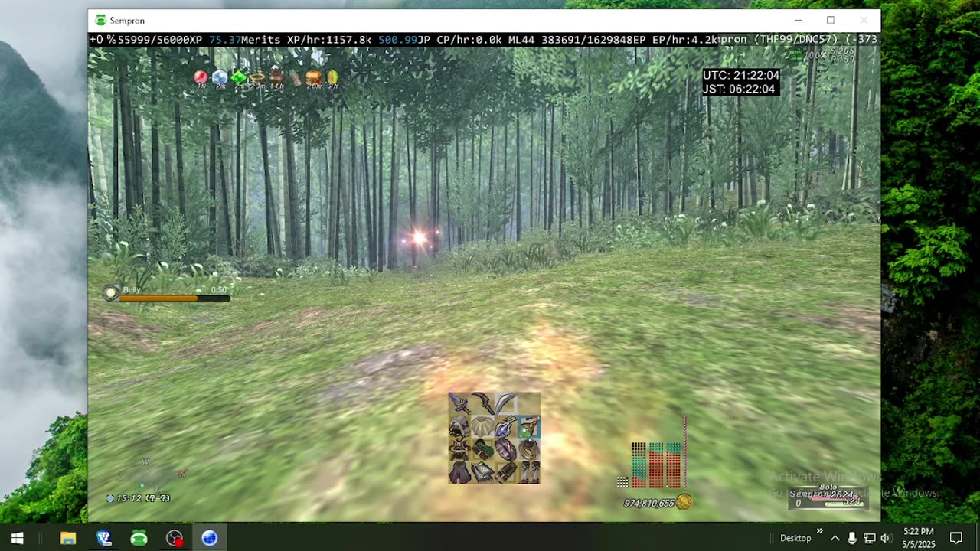This screenshot has width=980, height=551.
Task: Click the brown pot buff icon
Action: point(276,77)
